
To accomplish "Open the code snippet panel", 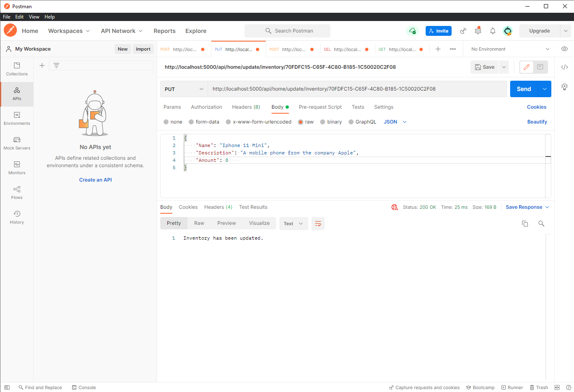I will coord(565,67).
